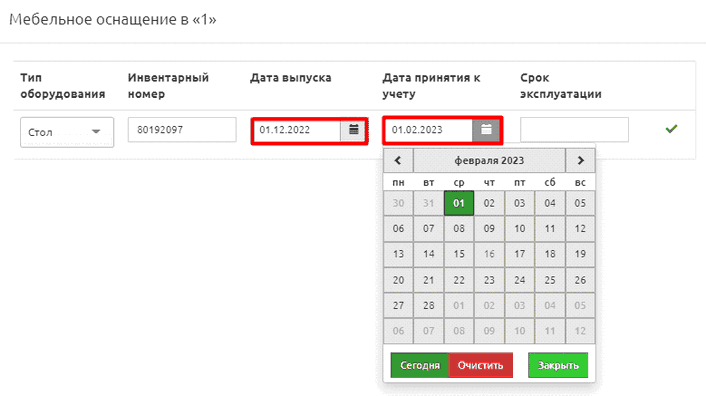
Task: Click the Очистить button
Action: pyautogui.click(x=480, y=365)
